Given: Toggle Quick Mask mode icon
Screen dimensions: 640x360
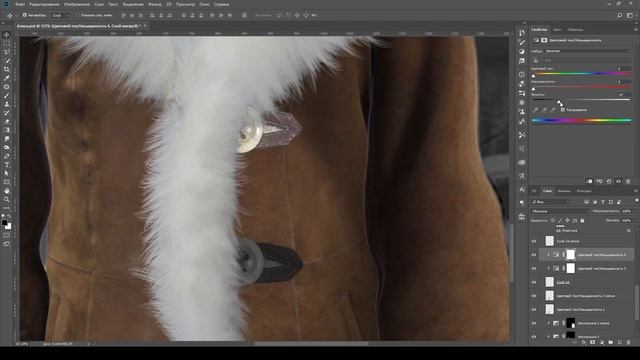Looking at the screenshot, I should point(7,235).
